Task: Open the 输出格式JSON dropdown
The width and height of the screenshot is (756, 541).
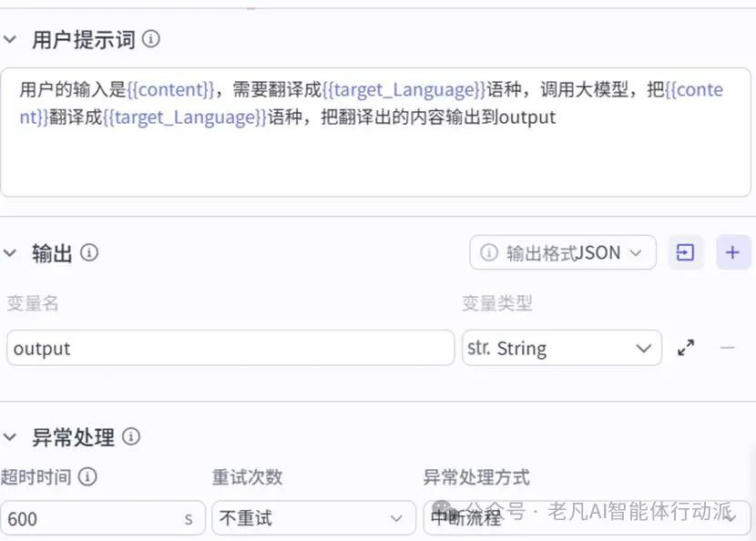Action: [563, 252]
